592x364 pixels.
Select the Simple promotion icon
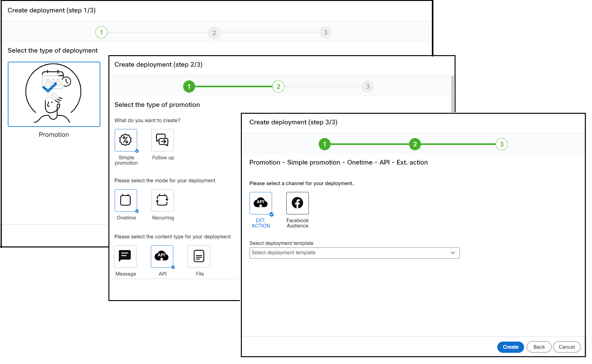pos(126,140)
